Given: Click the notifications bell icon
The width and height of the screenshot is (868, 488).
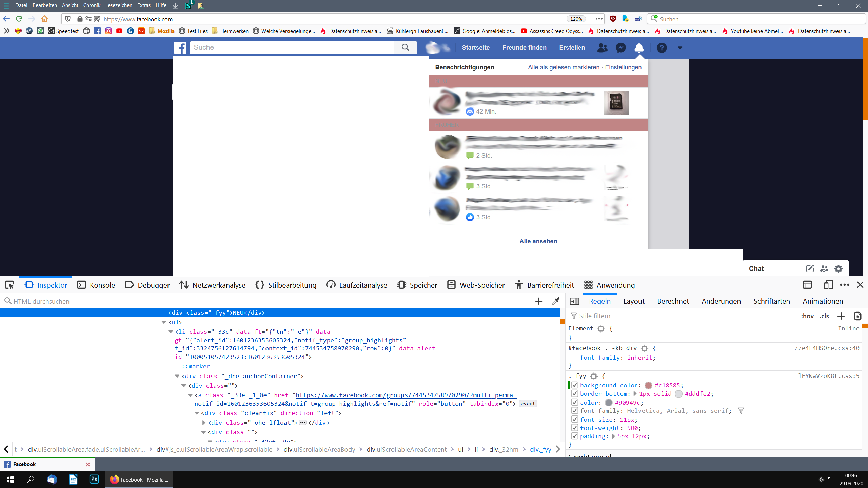Looking at the screenshot, I should pos(639,48).
